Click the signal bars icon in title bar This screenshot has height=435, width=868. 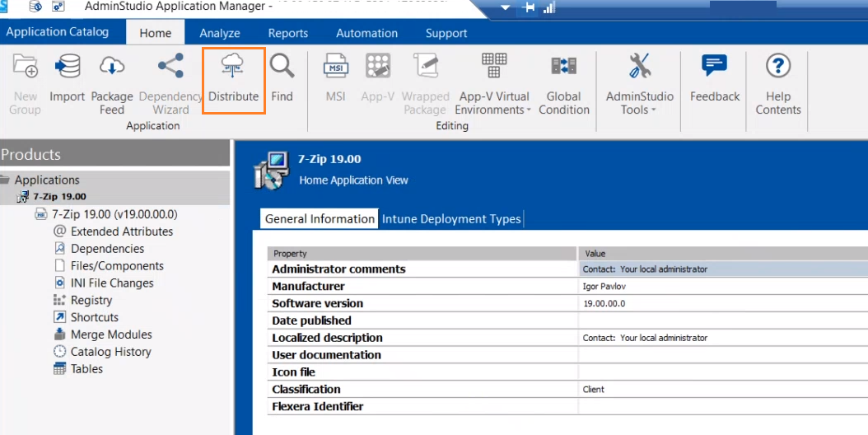549,8
